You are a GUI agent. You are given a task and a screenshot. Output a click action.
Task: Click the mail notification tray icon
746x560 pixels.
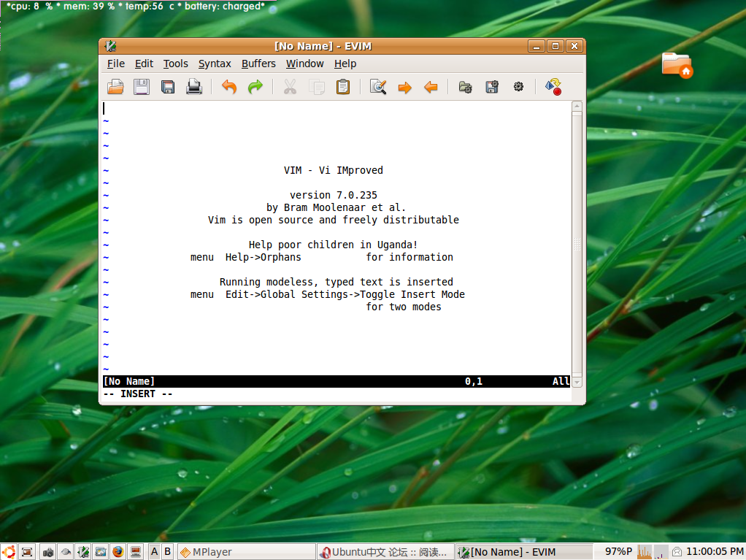677,552
